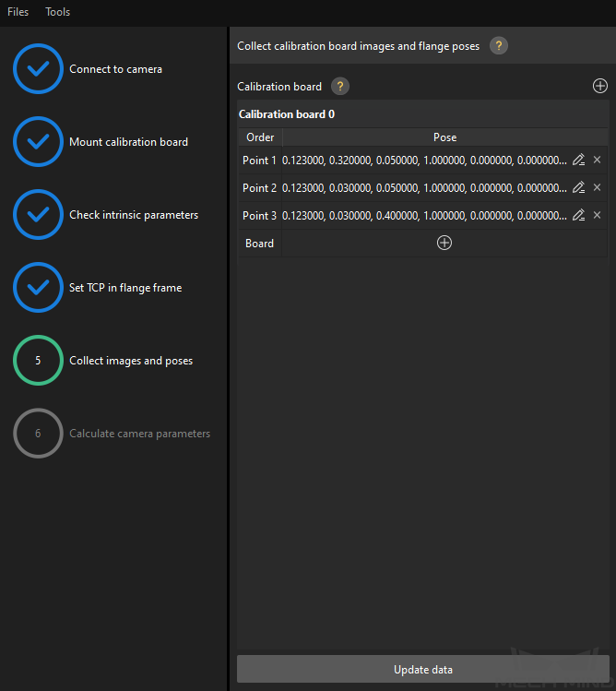
Task: Select step 6 circle for calculating parameters
Action: 39,434
